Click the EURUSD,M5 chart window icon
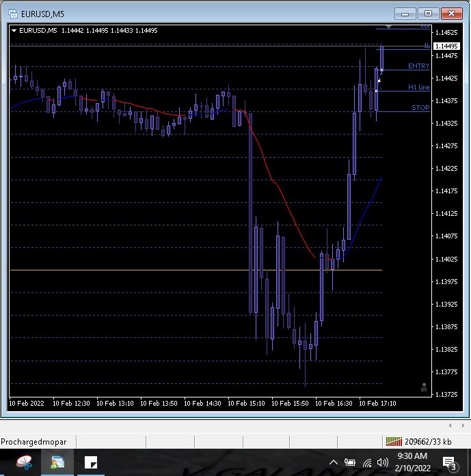Image resolution: width=471 pixels, height=476 pixels. tap(13, 14)
